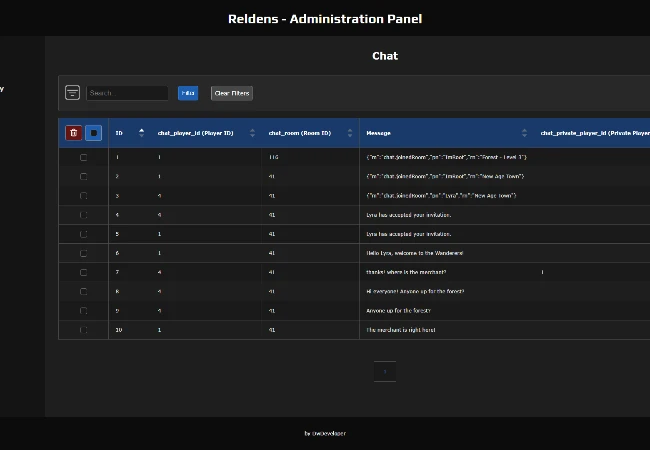
Task: Tick the checkbox for row ID 10
Action: [83, 330]
